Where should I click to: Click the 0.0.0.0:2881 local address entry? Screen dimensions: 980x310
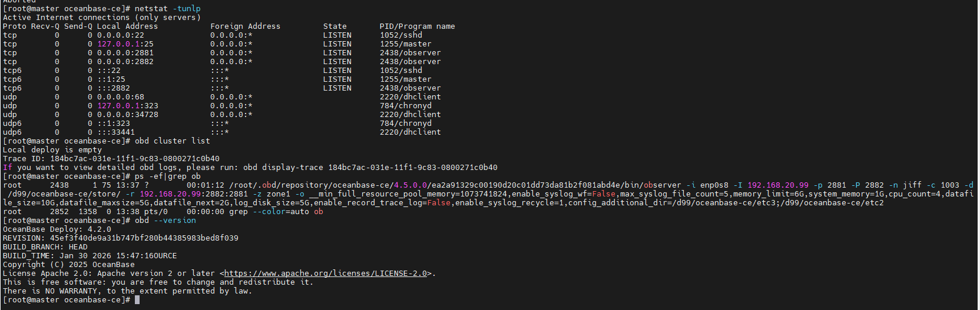(125, 53)
